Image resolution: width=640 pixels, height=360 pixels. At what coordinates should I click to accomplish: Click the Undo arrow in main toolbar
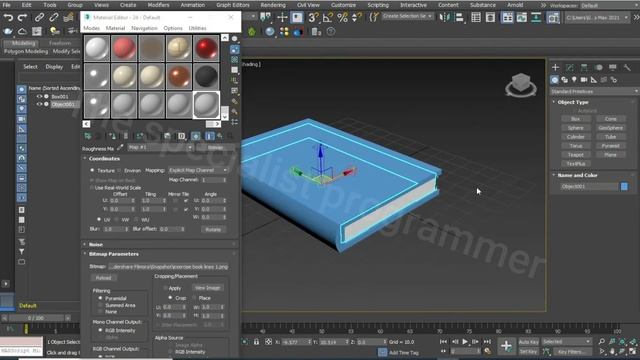click(8, 17)
